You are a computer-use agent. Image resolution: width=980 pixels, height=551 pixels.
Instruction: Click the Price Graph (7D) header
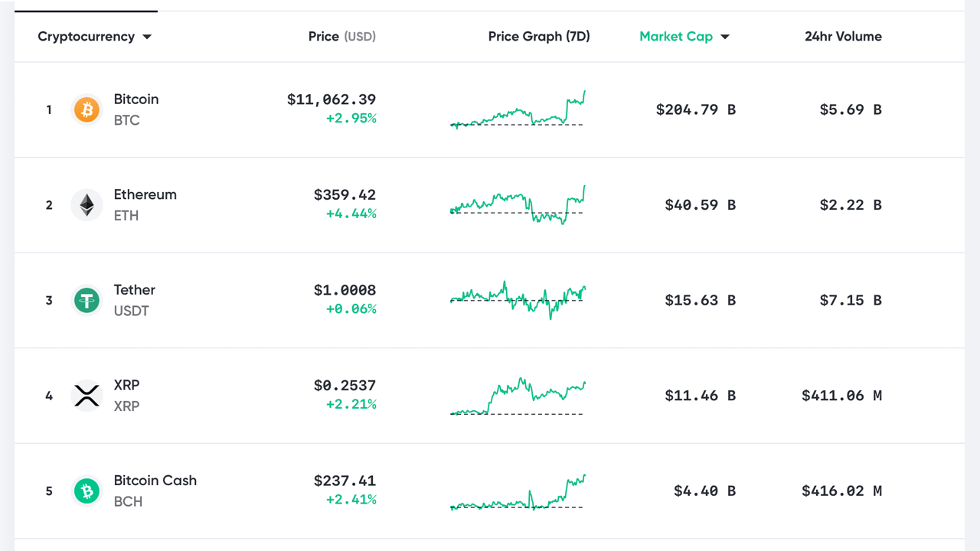(x=539, y=37)
